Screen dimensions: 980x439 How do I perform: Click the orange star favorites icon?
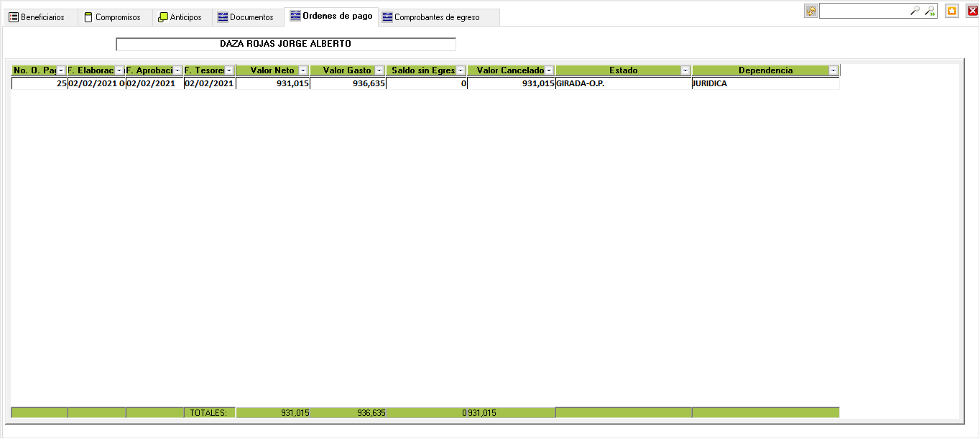(952, 11)
